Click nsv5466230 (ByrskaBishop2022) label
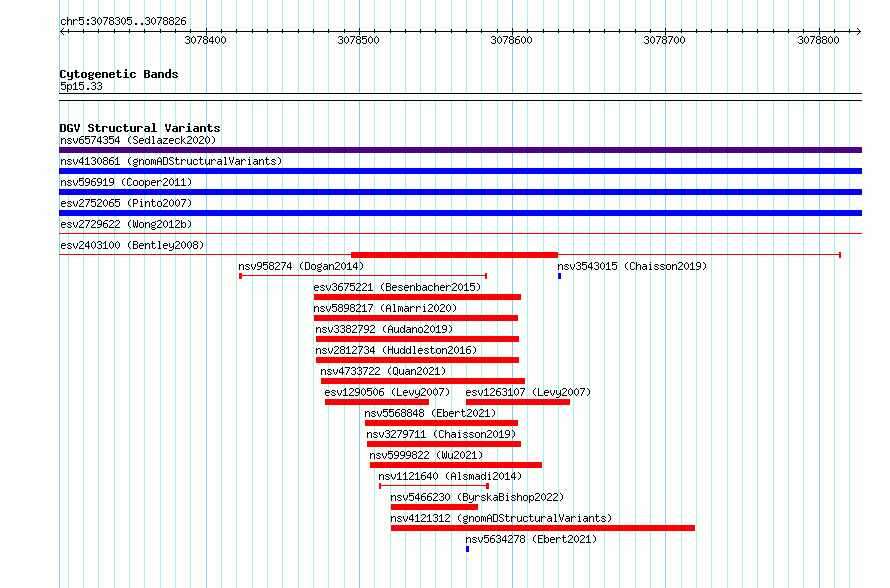 [x=477, y=497]
